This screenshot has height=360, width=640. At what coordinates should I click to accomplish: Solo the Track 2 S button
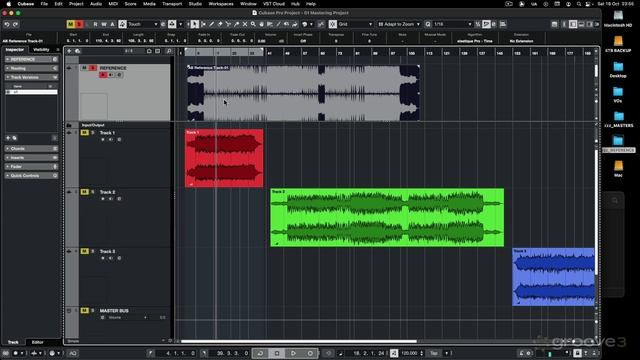[x=93, y=192]
